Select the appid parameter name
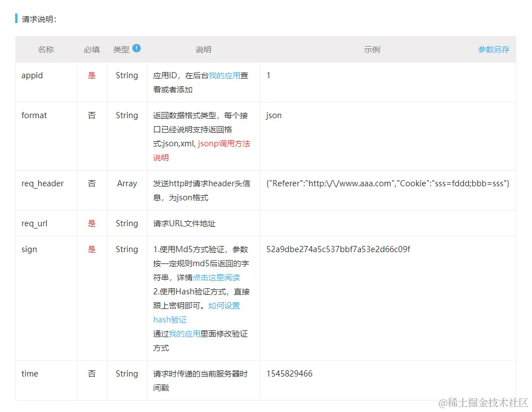 click(32, 75)
